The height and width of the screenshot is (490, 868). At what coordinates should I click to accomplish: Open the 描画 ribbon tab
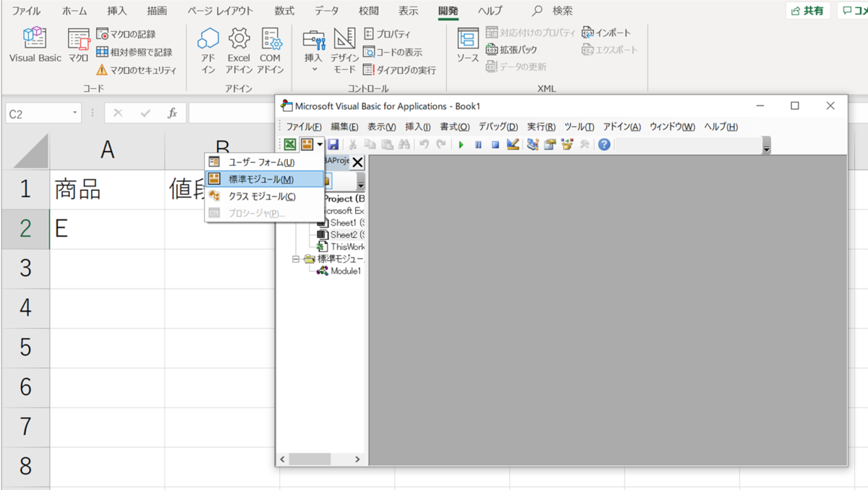(157, 11)
